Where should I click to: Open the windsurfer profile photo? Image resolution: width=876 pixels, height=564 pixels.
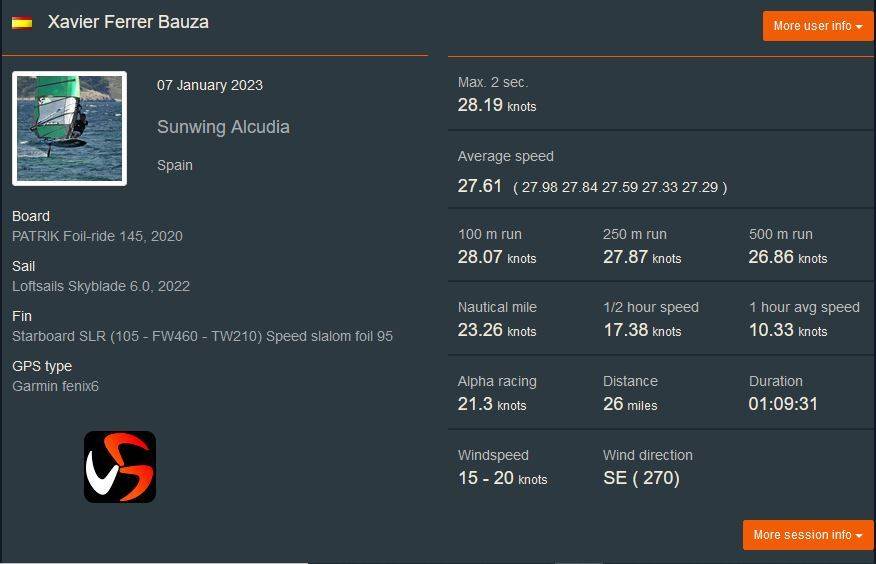[x=69, y=128]
